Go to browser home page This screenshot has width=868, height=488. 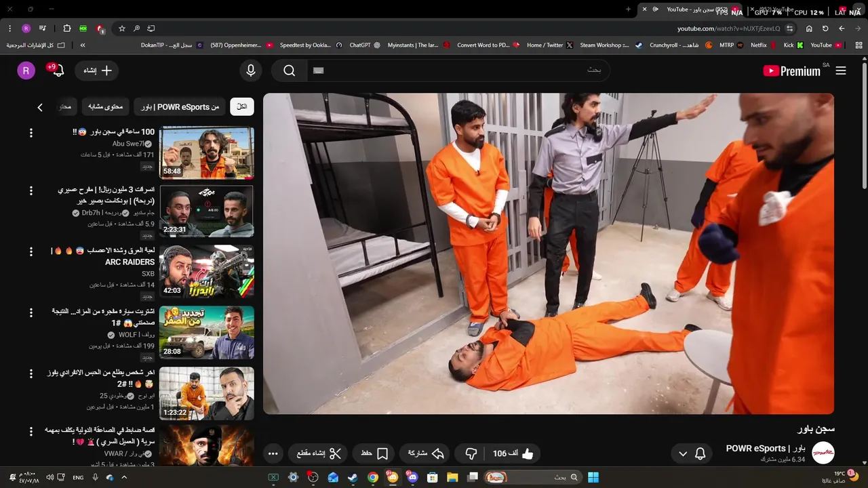coord(809,28)
